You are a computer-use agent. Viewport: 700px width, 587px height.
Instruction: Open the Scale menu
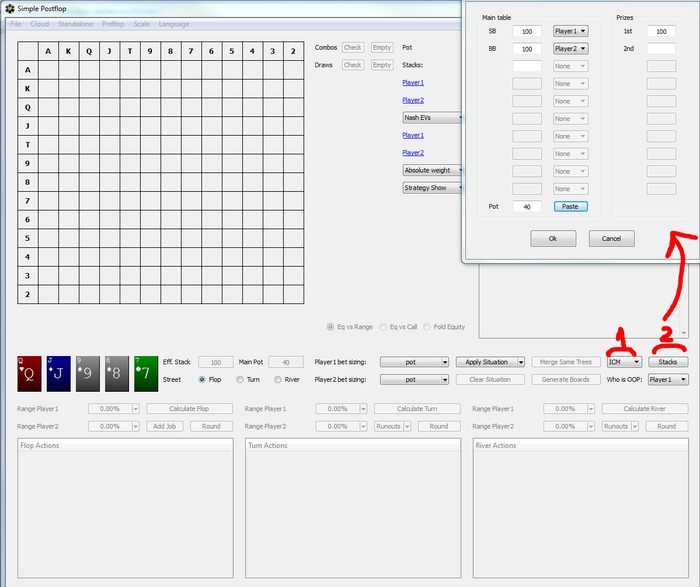point(141,24)
